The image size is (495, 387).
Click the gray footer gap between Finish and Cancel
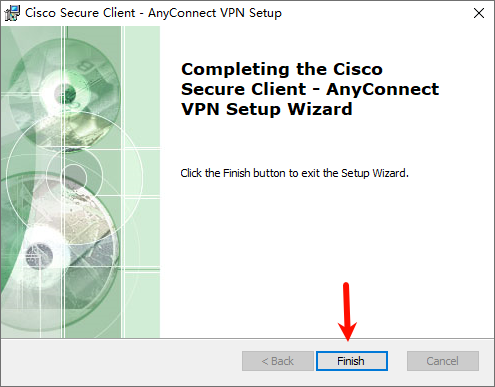(397, 361)
